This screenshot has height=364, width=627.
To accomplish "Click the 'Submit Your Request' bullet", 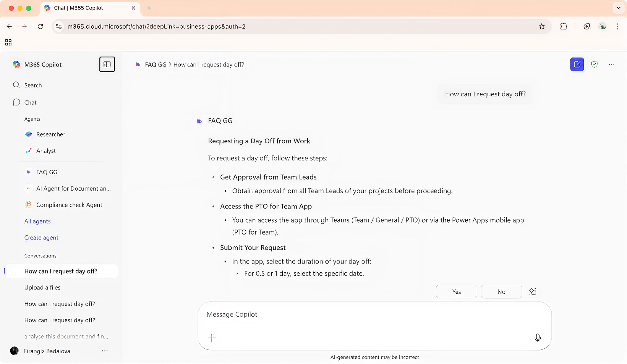I will [x=253, y=248].
